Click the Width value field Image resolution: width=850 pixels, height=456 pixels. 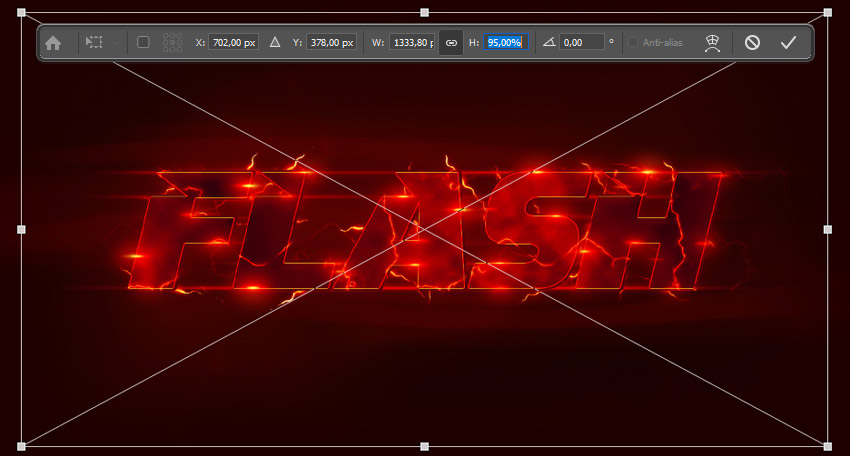point(411,42)
